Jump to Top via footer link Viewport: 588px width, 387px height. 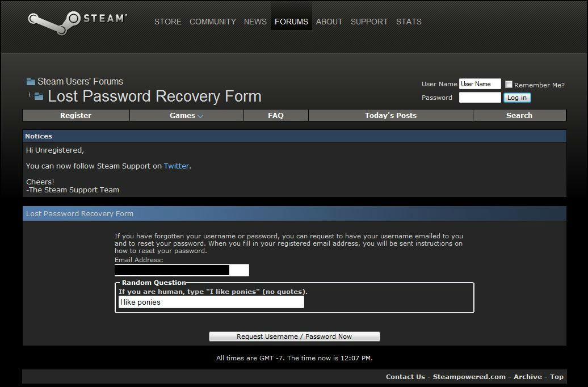click(x=556, y=377)
